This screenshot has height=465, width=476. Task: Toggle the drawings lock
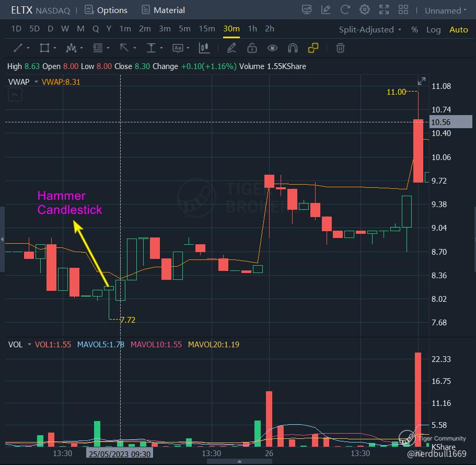tap(252, 48)
